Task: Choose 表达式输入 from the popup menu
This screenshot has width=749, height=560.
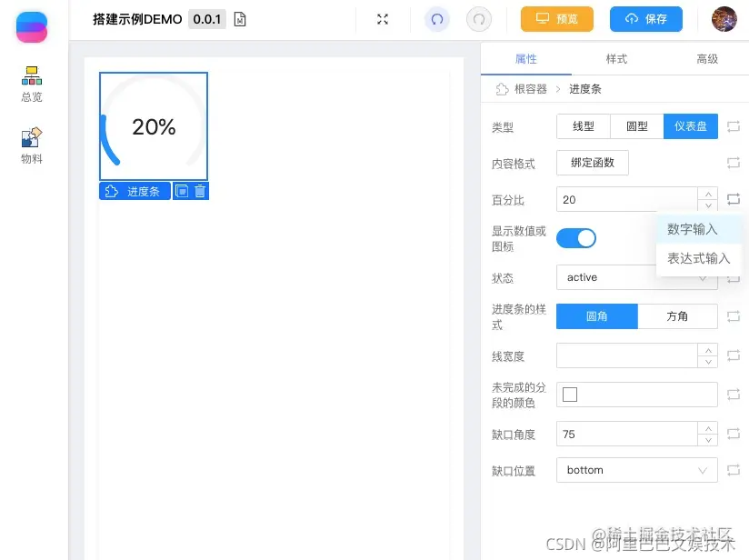Action: [697, 259]
